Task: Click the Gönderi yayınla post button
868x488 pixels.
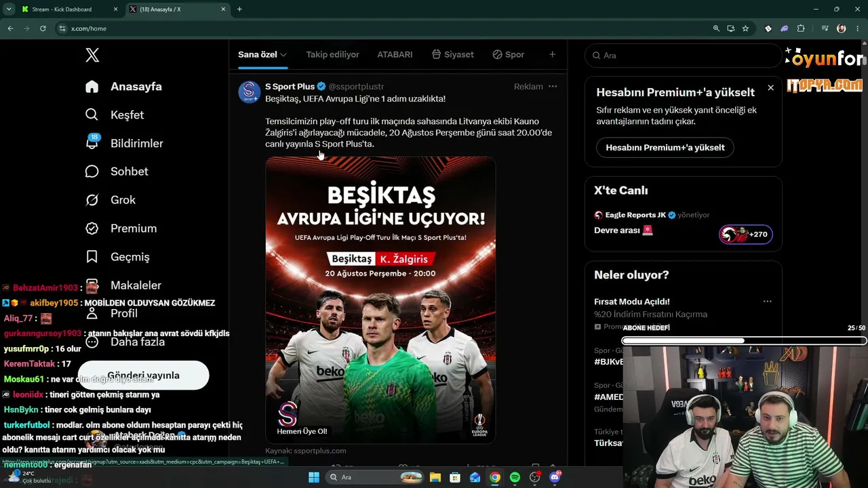Action: pos(143,375)
